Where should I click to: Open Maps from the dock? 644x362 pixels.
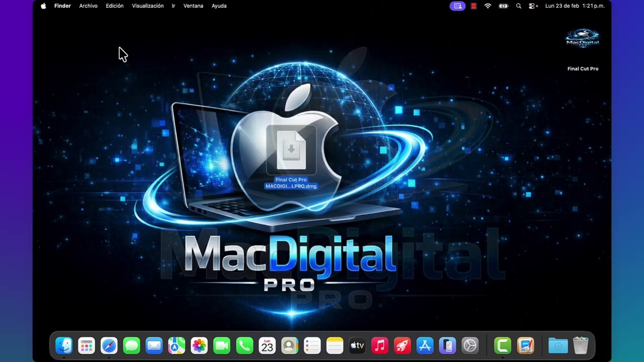click(177, 345)
